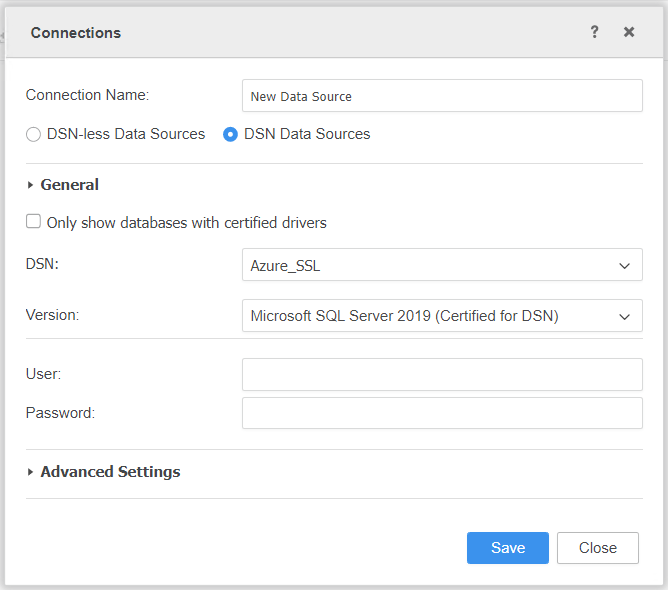
Task: Enable Only show databases with certified drivers
Action: 33,222
